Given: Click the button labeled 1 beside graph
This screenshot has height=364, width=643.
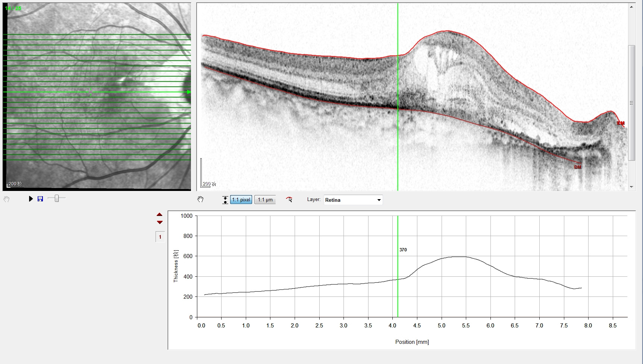Looking at the screenshot, I should (160, 237).
